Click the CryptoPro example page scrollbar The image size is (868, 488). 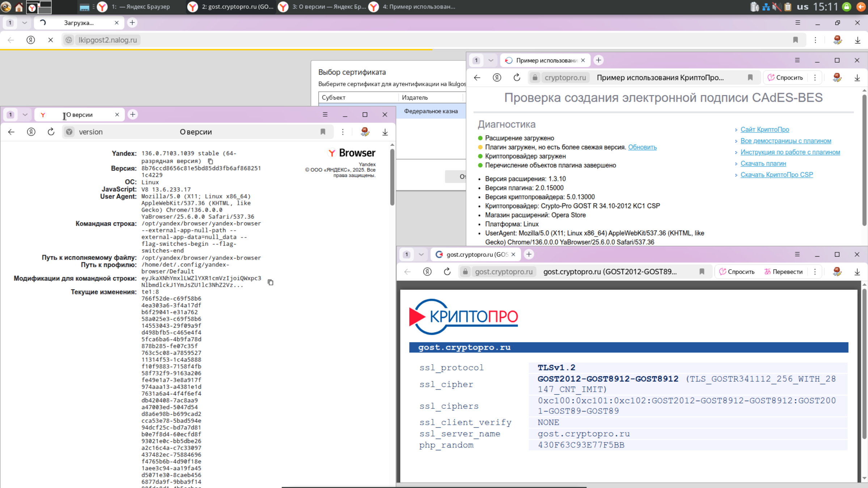tap(864, 159)
